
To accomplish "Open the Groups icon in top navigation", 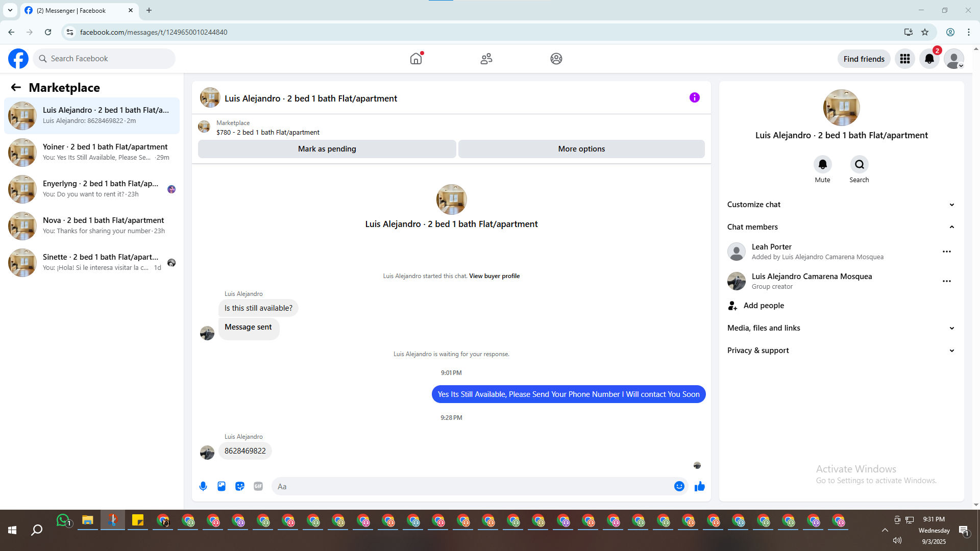I will [556, 59].
